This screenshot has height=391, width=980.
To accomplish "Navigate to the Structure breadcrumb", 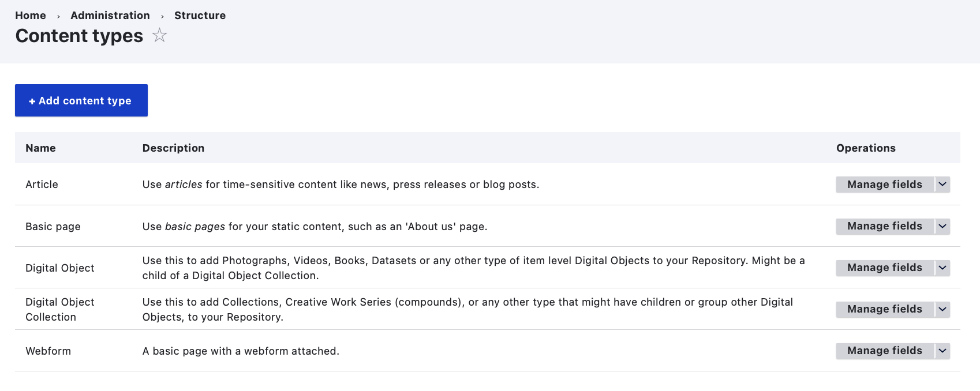I will (x=200, y=16).
